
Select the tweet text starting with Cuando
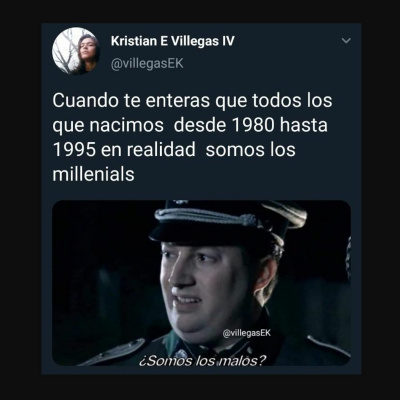click(192, 137)
